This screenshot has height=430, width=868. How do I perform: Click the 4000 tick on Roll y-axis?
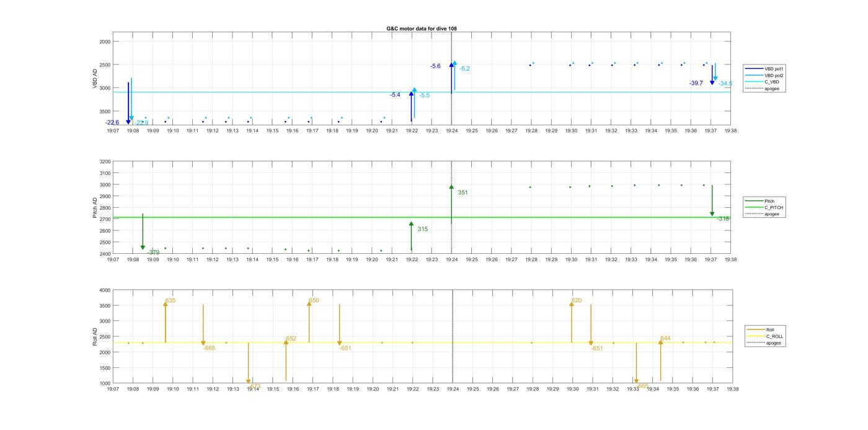pyautogui.click(x=104, y=290)
